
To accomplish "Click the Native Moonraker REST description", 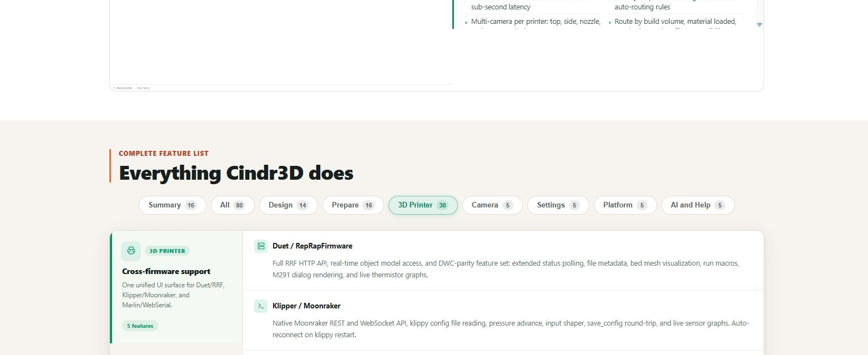I will tap(511, 329).
